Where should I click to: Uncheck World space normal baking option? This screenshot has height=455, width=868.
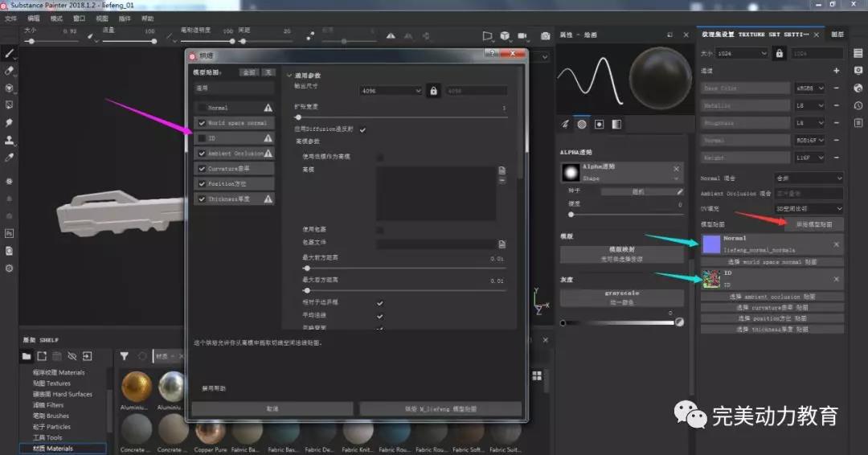coord(202,123)
